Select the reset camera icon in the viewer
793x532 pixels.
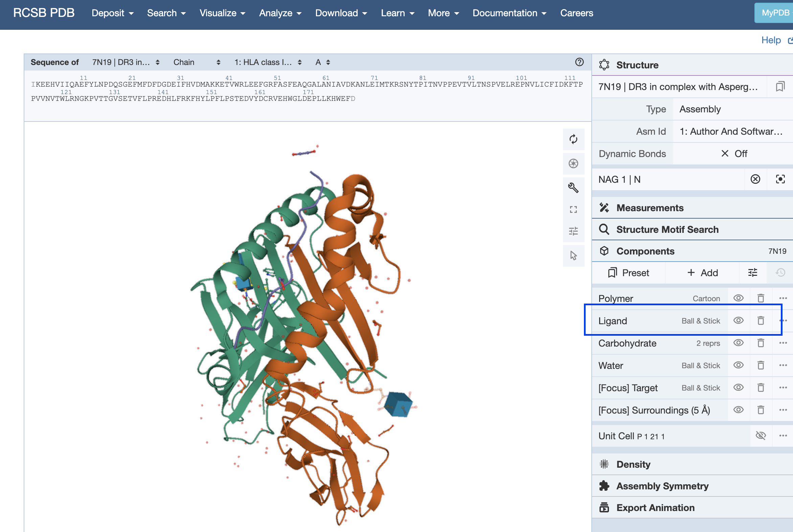(573, 139)
